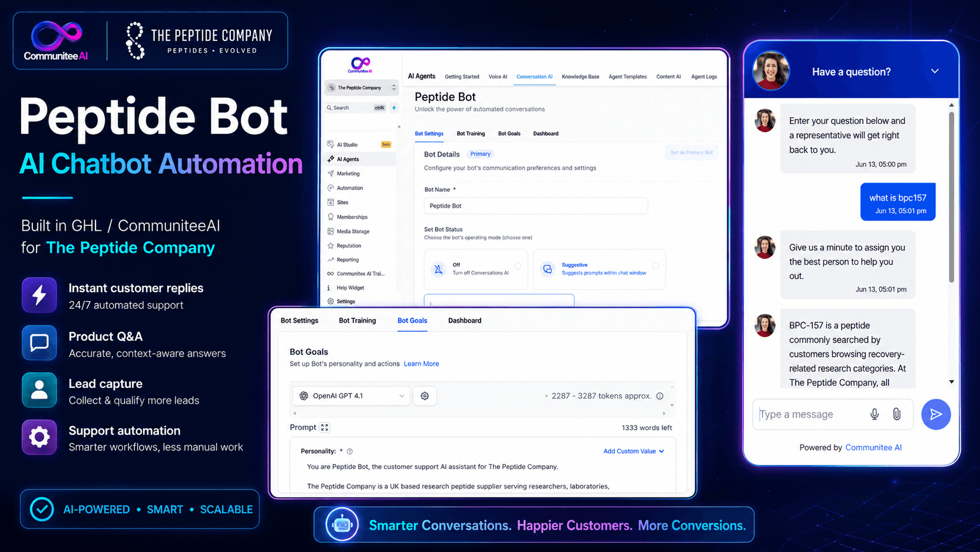Image resolution: width=980 pixels, height=552 pixels.
Task: Switch to Bot Settings in Bot Goals panel
Action: [x=300, y=321]
